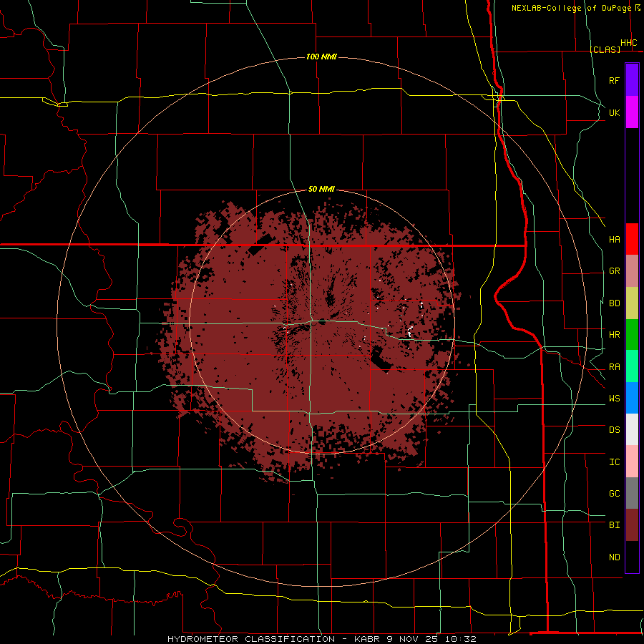This screenshot has width=644, height=644.
Task: Click the Hydrometeor Classification KABR title caption
Action: pos(321,639)
